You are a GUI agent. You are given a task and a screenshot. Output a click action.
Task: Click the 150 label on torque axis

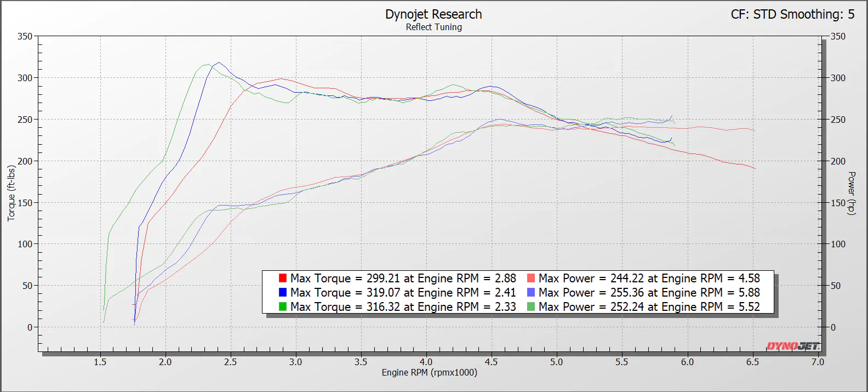25,202
